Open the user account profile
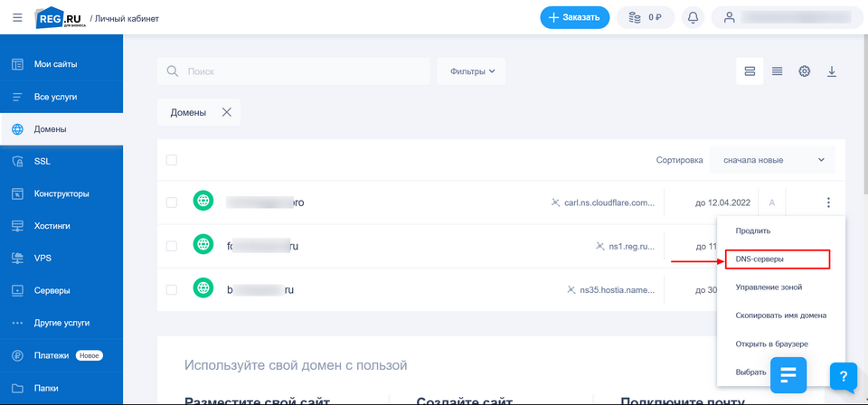Viewport: 868px width, 405px height. pyautogui.click(x=788, y=18)
